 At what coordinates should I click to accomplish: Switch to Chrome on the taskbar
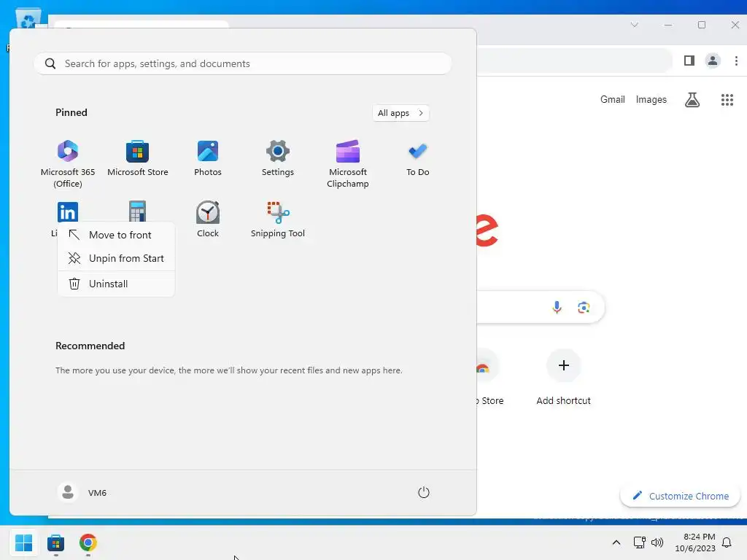[x=88, y=542]
